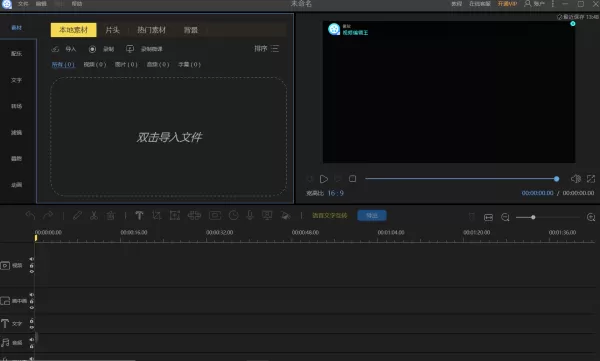This screenshot has width=600, height=361.
Task: Click the timeline zoom in magnifier
Action: point(591,217)
